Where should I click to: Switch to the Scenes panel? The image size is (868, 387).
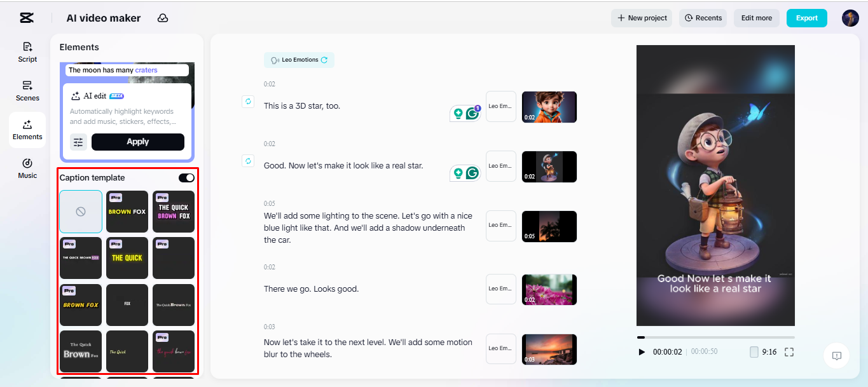pos(27,91)
